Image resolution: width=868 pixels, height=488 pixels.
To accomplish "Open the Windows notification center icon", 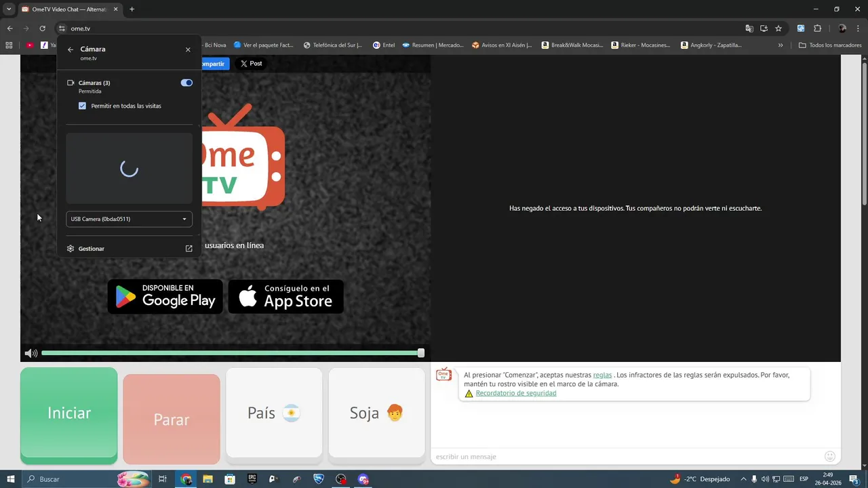I will 854,479.
